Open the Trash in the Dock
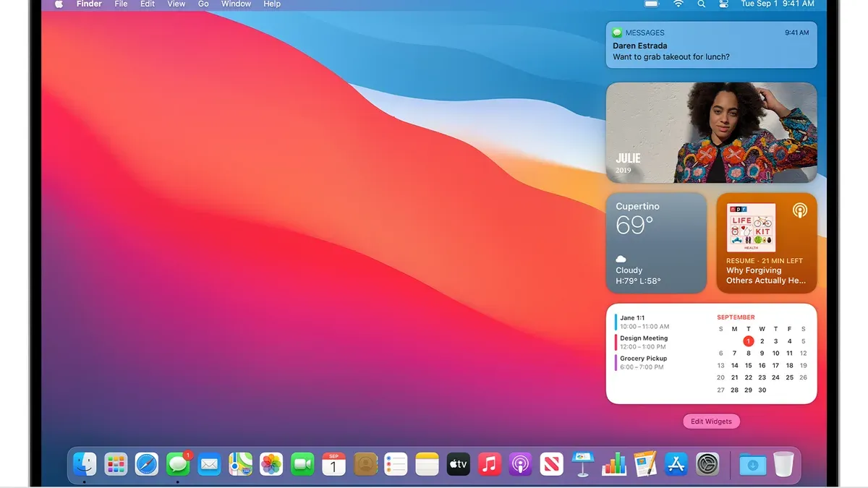The image size is (868, 488). [783, 464]
